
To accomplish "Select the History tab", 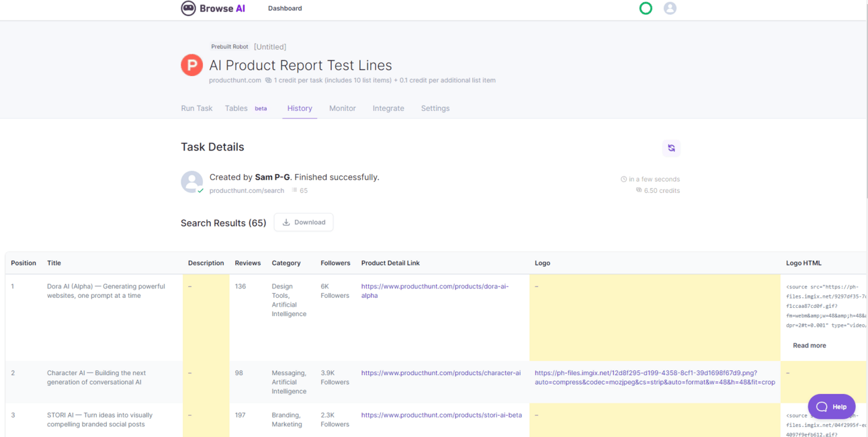I will 300,108.
